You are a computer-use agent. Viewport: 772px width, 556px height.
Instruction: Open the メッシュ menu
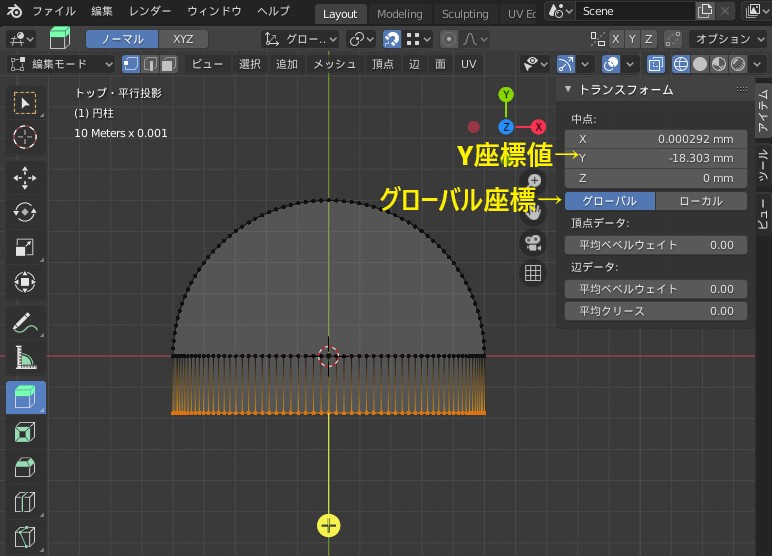(x=335, y=64)
